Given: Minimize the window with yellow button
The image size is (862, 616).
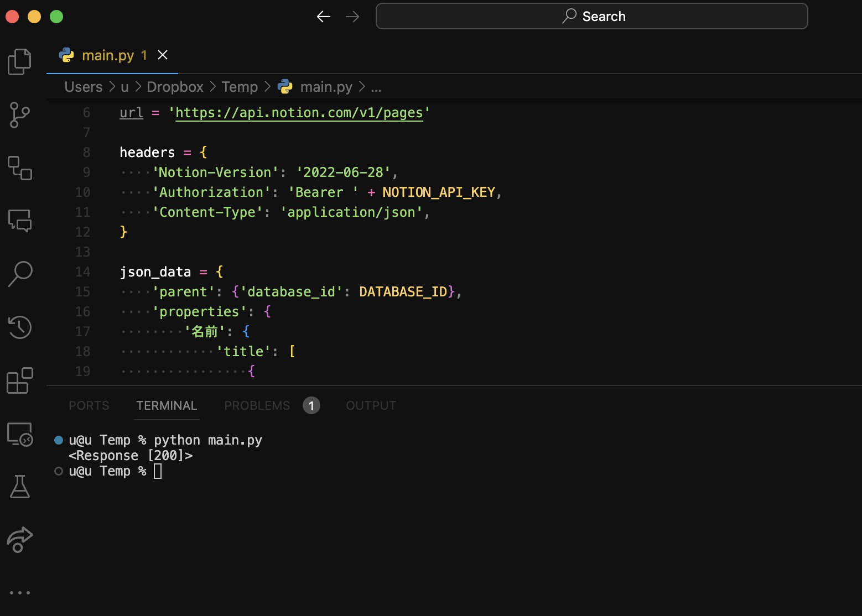Looking at the screenshot, I should point(34,17).
